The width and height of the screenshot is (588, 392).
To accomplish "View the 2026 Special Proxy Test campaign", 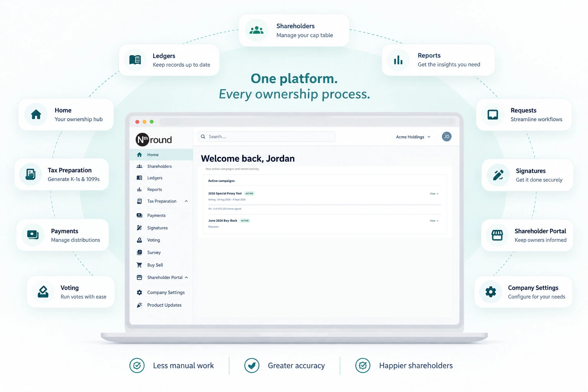I will tap(434, 194).
